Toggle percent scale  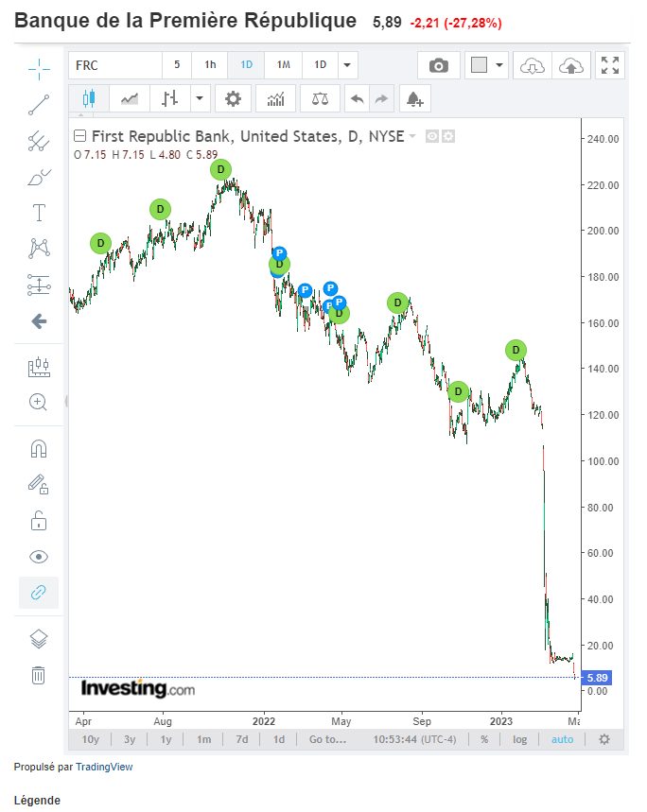coord(484,739)
